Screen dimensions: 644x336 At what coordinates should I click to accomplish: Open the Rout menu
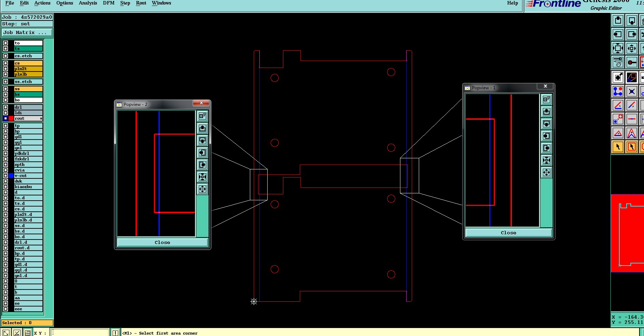coord(141,3)
